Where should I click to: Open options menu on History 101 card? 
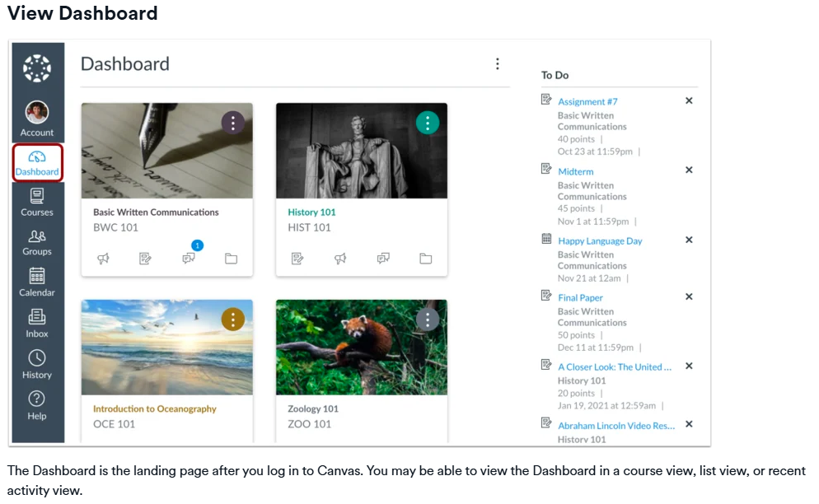pyautogui.click(x=428, y=123)
